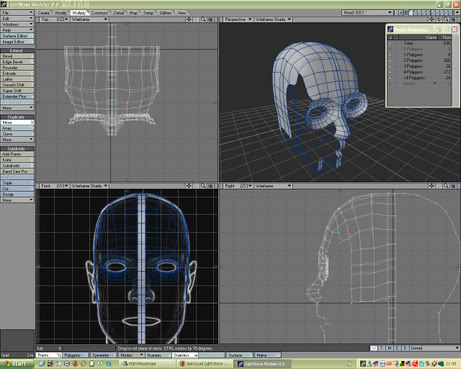
Task: Open the Edit menu dropdown
Action: click(x=17, y=19)
